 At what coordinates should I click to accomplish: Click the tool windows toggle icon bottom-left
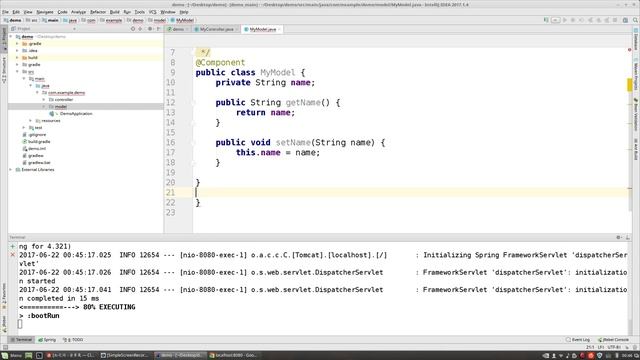point(5,347)
